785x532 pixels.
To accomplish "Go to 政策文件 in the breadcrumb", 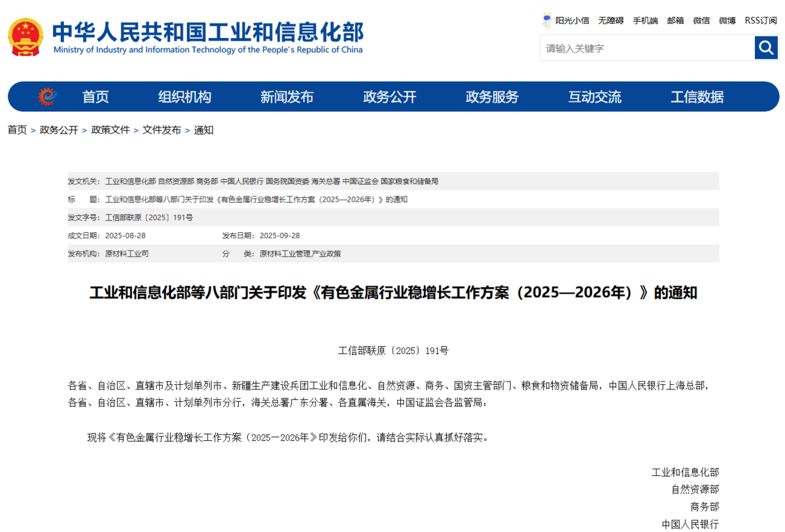I will 111,130.
